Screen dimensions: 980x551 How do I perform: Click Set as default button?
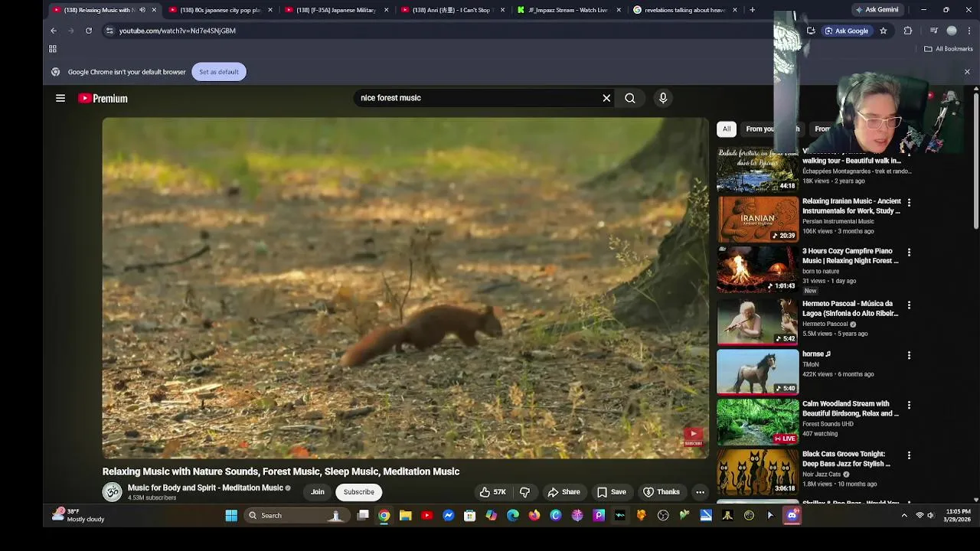219,72
